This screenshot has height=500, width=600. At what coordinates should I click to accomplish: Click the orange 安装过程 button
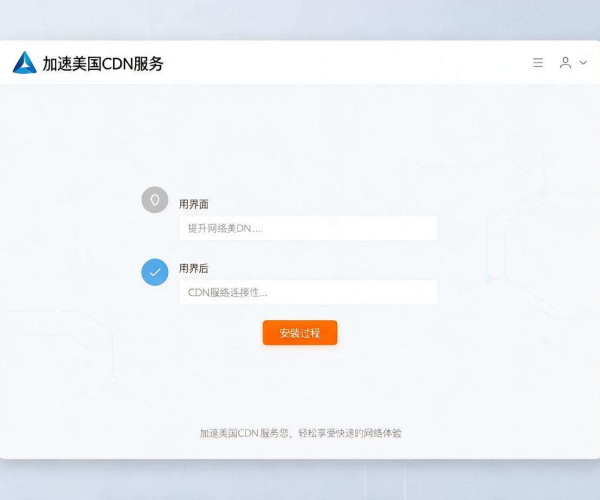300,333
